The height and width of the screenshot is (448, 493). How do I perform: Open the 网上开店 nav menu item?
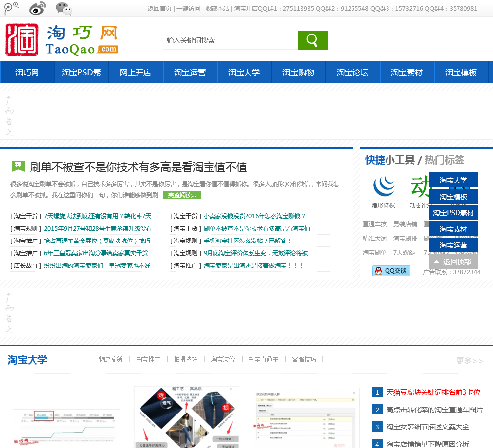(x=136, y=72)
